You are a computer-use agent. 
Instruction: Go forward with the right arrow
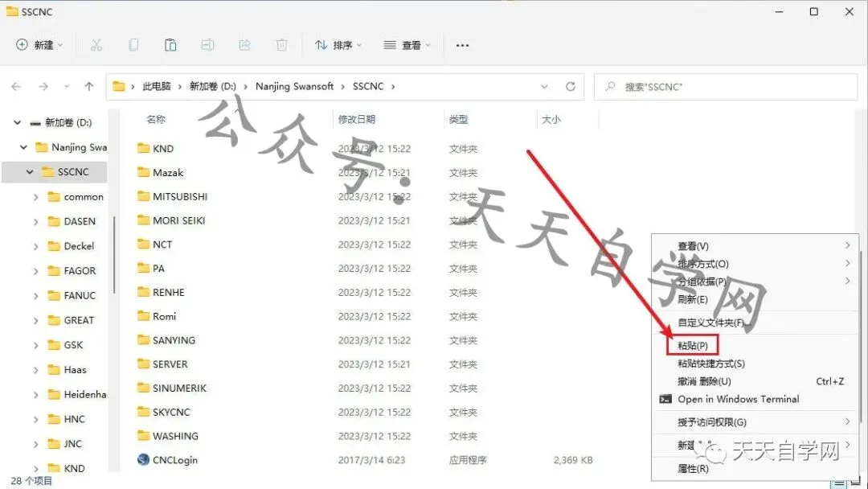43,86
